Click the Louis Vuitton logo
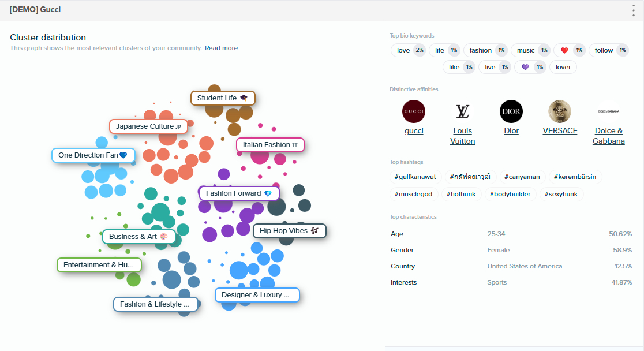644x351 pixels. 462,111
